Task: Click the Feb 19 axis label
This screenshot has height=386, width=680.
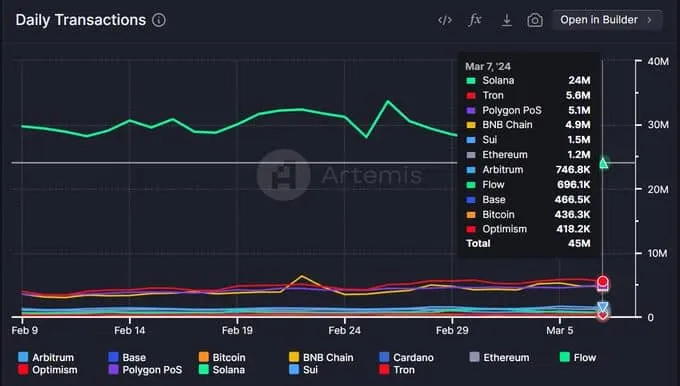Action: (237, 330)
